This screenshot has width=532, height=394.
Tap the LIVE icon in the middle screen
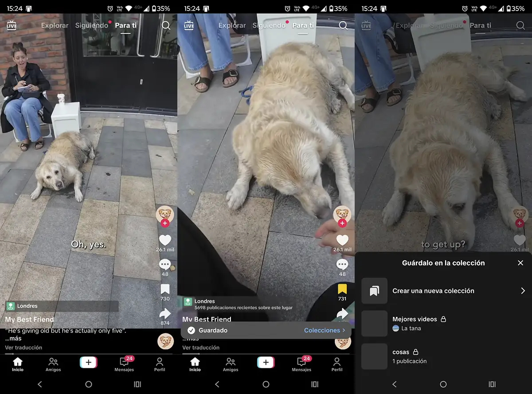coord(189,25)
